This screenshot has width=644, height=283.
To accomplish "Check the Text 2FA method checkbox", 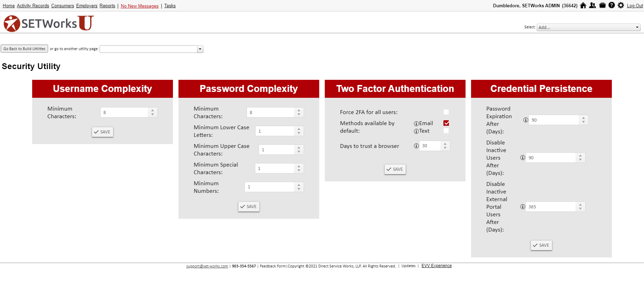I will [x=446, y=131].
